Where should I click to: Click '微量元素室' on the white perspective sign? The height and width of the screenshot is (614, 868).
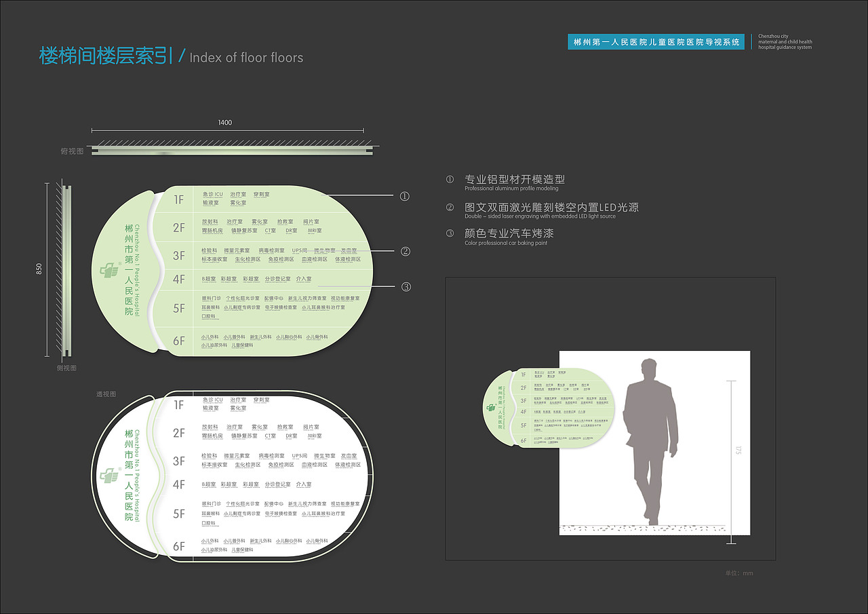click(x=237, y=456)
